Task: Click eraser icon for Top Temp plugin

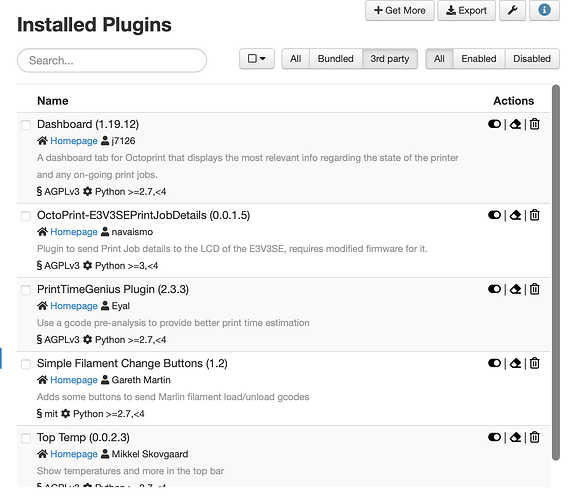Action: tap(515, 437)
